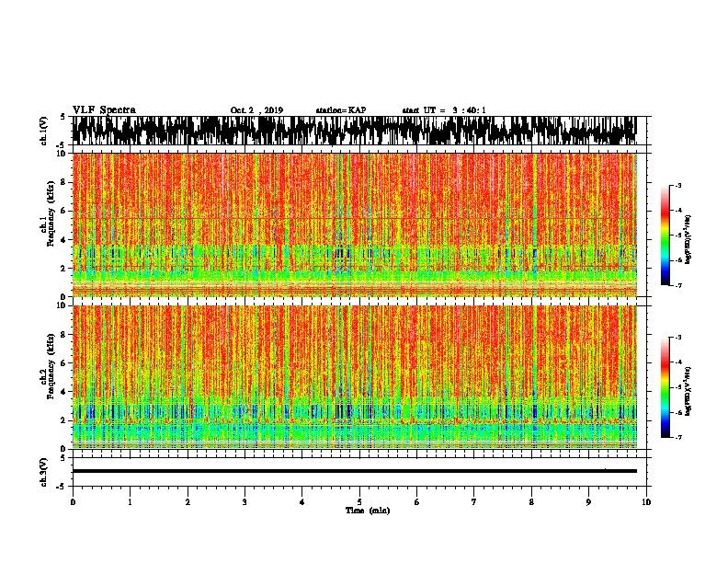Screen dimensions: 728x563
Task: Click the time axis tick label "9"
Action: [588, 502]
